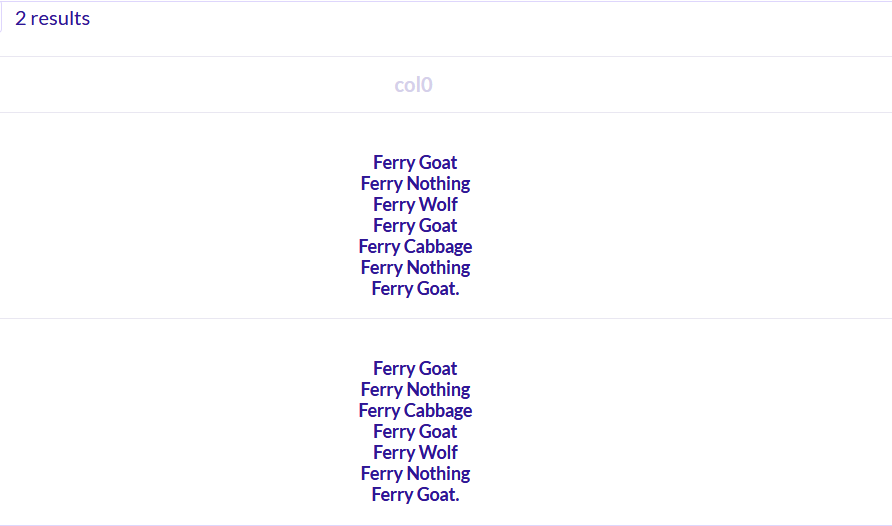Image resolution: width=892 pixels, height=526 pixels.
Task: Click the word Ferry before Cabbage in first result
Action: (379, 247)
